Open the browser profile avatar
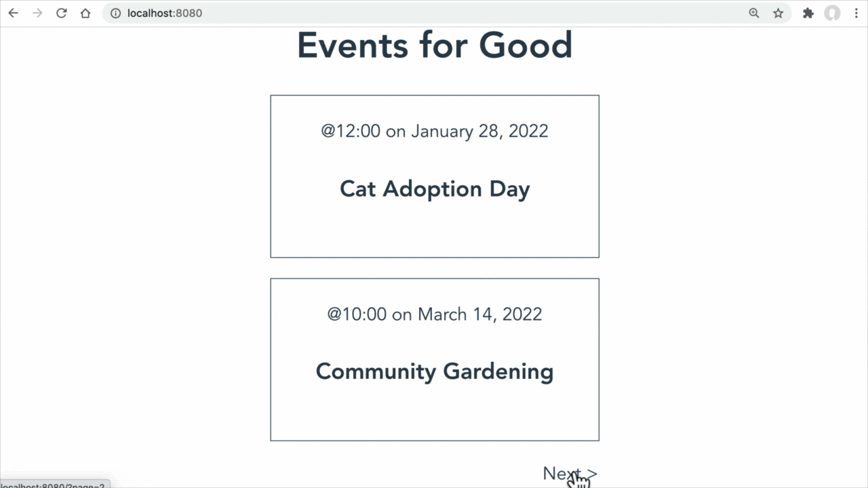 tap(832, 13)
